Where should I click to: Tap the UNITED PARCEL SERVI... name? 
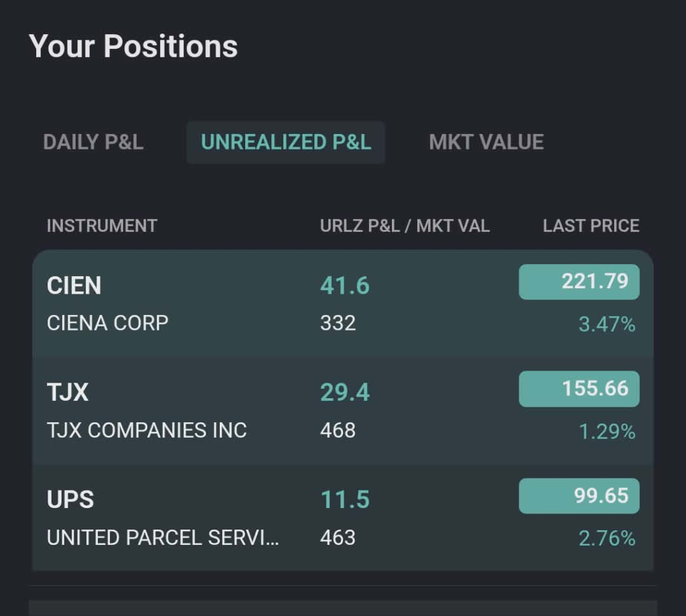(163, 538)
